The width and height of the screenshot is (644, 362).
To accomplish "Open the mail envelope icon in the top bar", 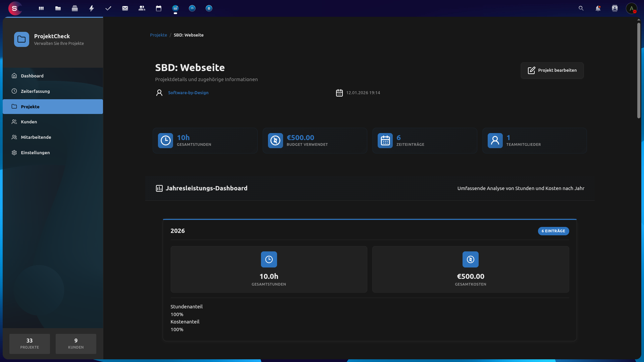I will (125, 8).
